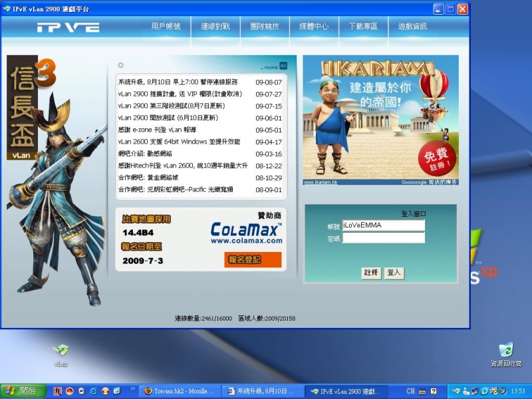Open the 資源回收筒 recycle bin icon
Image resolution: width=532 pixels, height=399 pixels.
[x=505, y=350]
